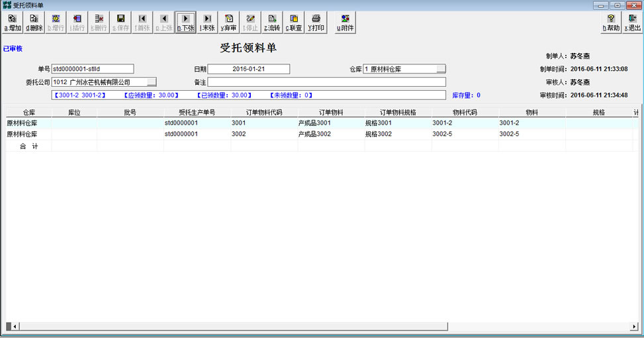
Task: Click the 停止 (stop) toolbar icon
Action: coord(251,23)
